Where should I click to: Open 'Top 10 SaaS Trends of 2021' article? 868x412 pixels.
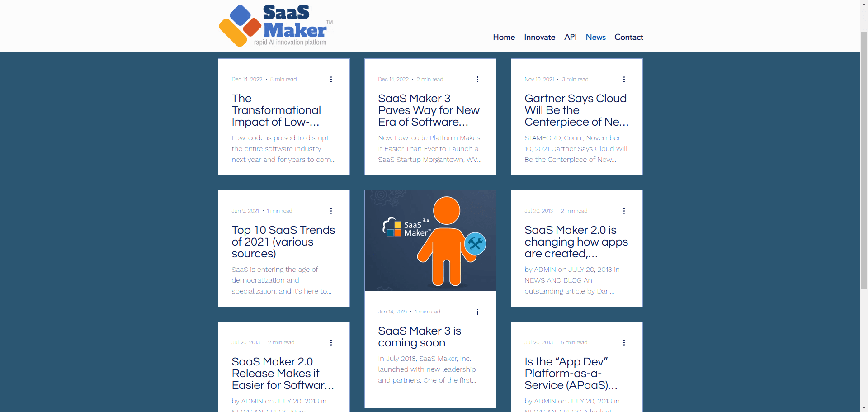[x=283, y=242]
